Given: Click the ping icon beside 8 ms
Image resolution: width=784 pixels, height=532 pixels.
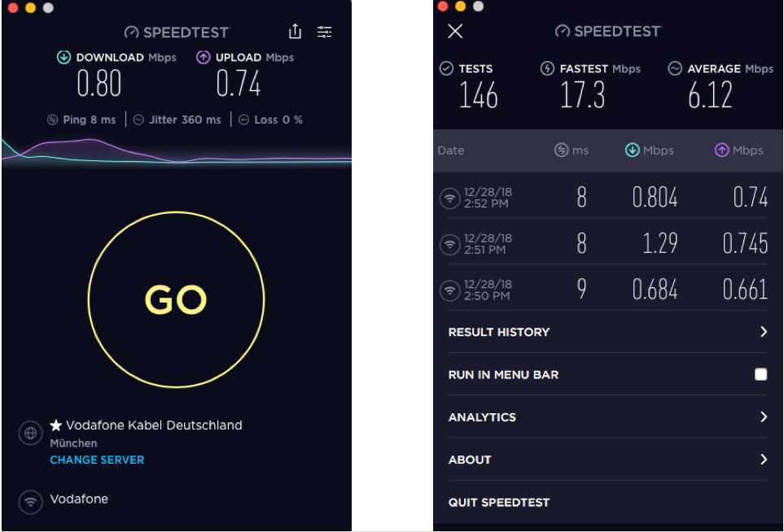Looking at the screenshot, I should pyautogui.click(x=53, y=120).
